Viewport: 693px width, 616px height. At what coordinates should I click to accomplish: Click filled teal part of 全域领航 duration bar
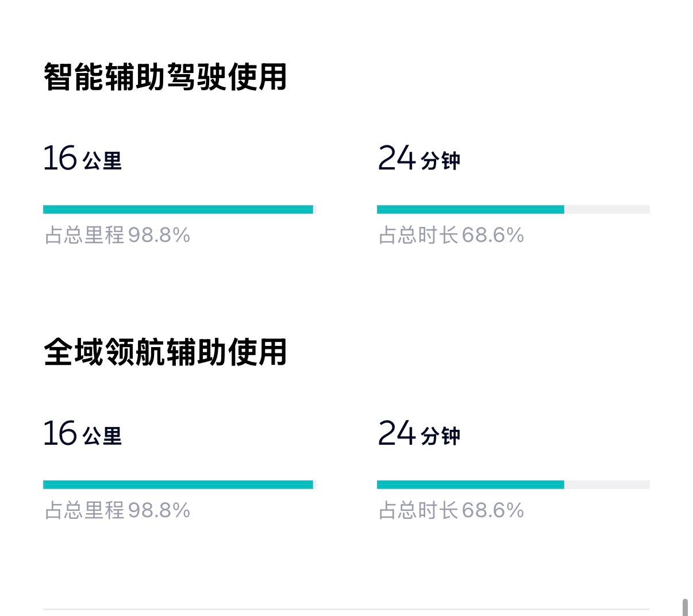coord(470,485)
